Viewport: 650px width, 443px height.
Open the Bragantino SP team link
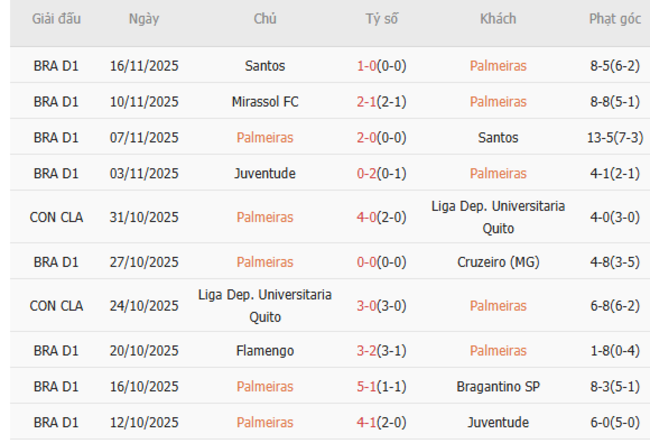(498, 386)
